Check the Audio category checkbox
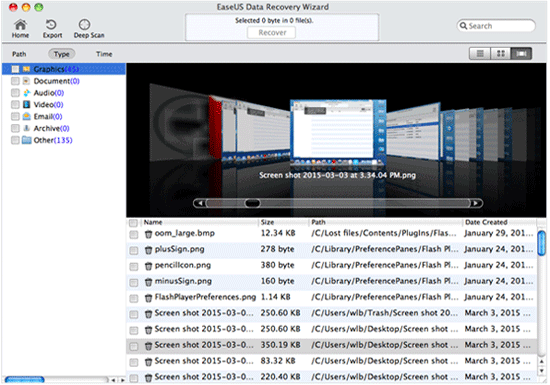 (x=15, y=93)
